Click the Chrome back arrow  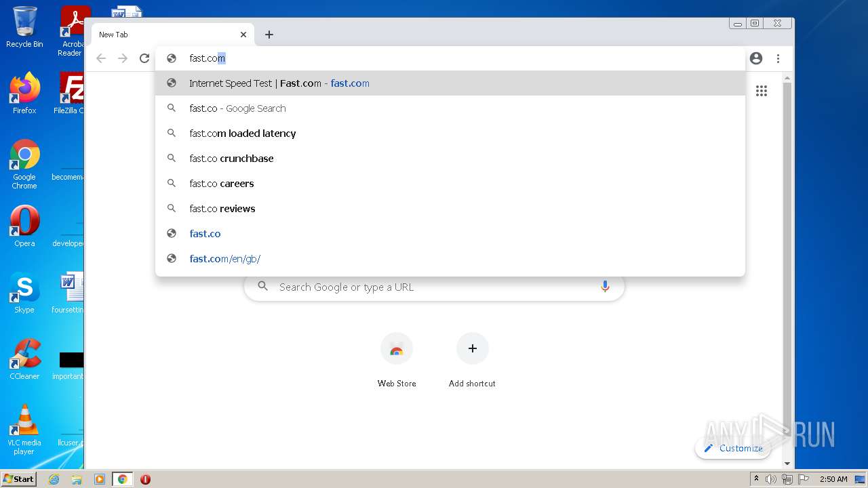[x=101, y=58]
